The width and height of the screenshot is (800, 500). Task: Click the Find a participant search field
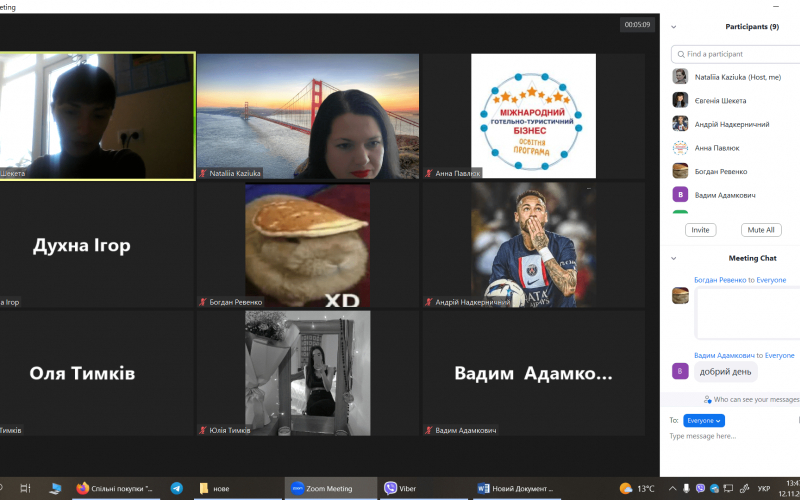pos(736,54)
